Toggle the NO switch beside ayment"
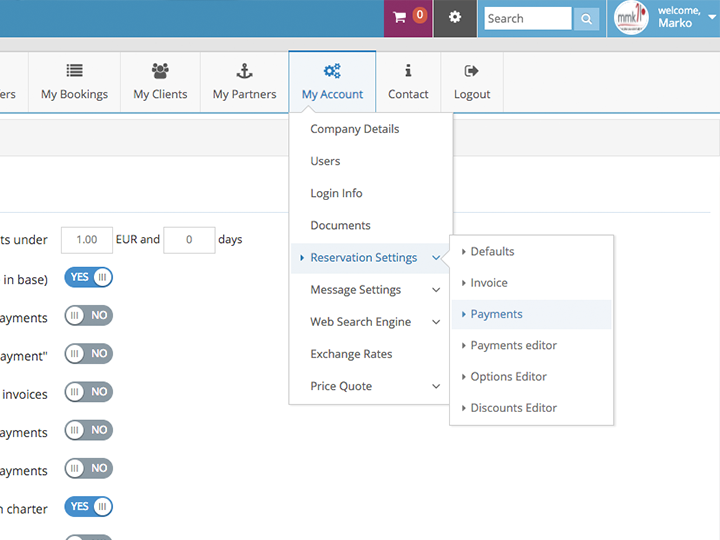The image size is (720, 540). click(x=89, y=354)
